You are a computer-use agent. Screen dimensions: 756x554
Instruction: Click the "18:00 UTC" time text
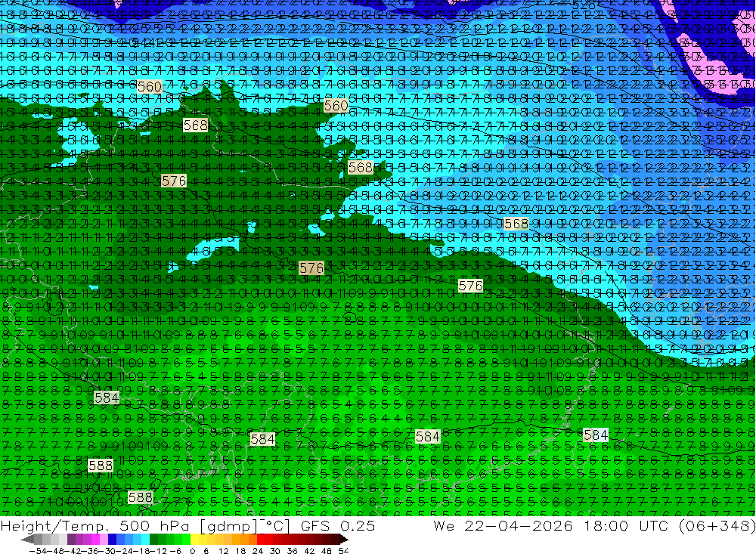coord(626,525)
